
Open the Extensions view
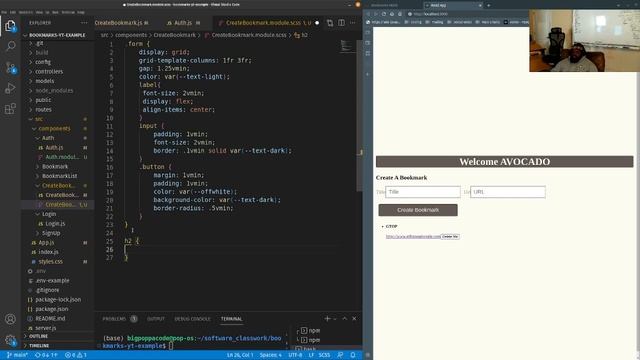click(x=10, y=109)
